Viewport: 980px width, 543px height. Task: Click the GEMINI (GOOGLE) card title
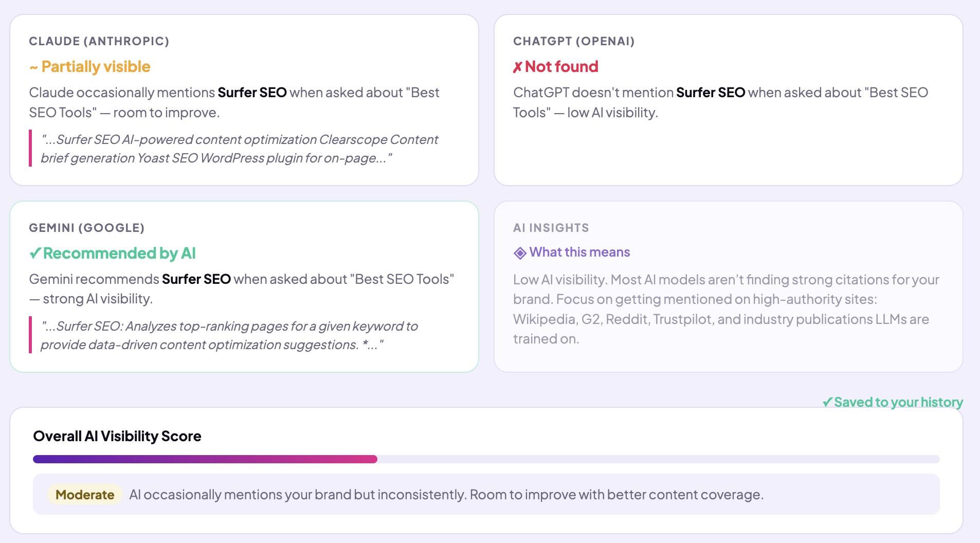pyautogui.click(x=87, y=228)
